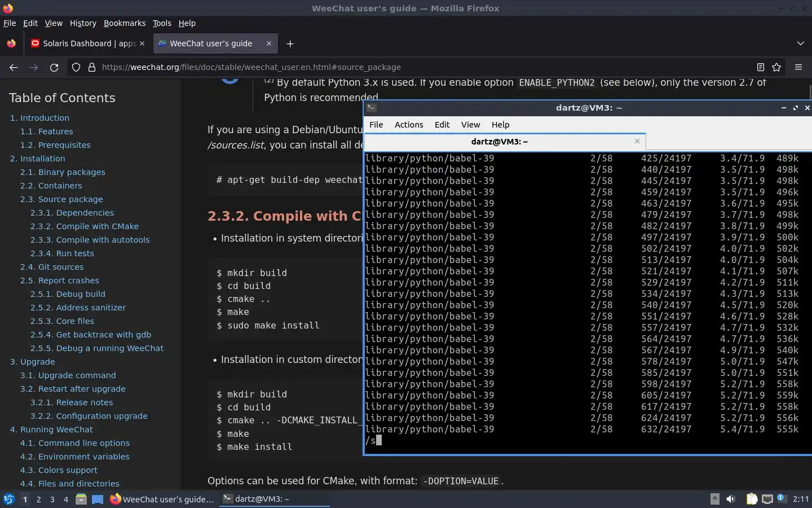Select the dartz@VM3 terminal tab
This screenshot has height=508, width=812.
505,141
